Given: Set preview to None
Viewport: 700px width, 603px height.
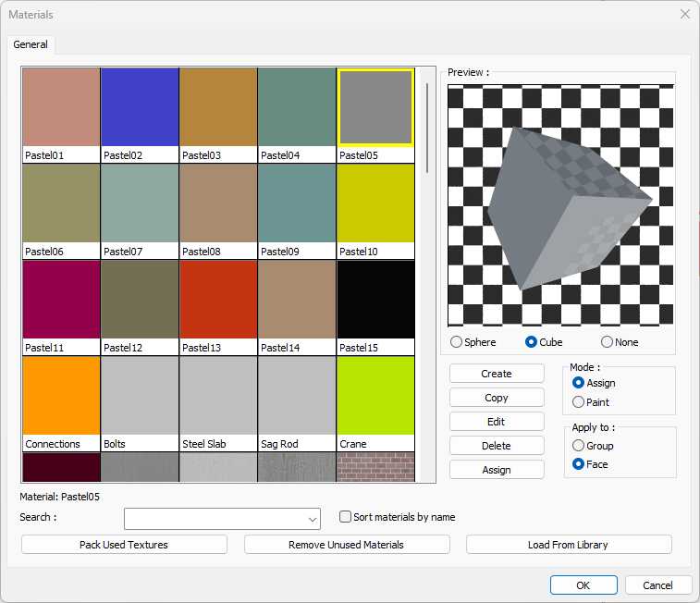Looking at the screenshot, I should (x=608, y=342).
